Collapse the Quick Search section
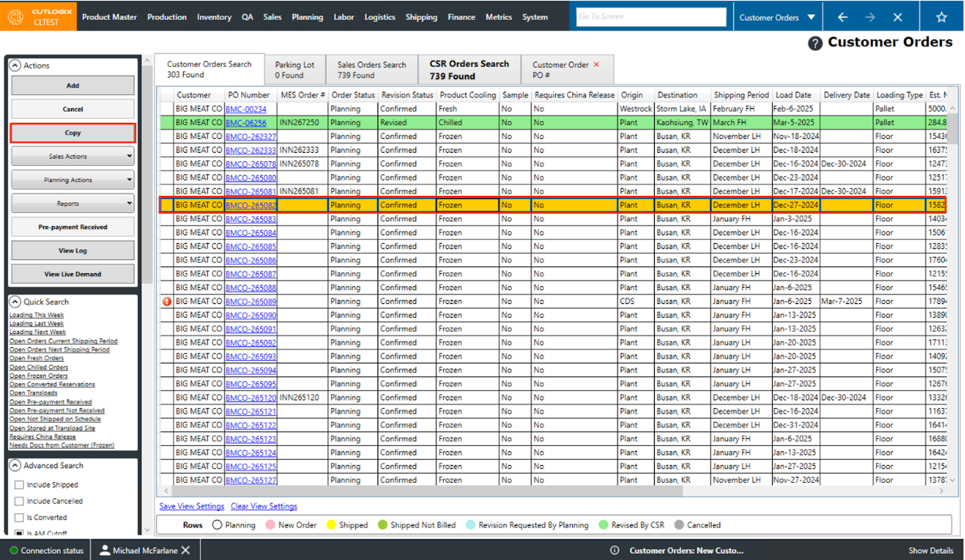The image size is (965, 560). point(15,302)
